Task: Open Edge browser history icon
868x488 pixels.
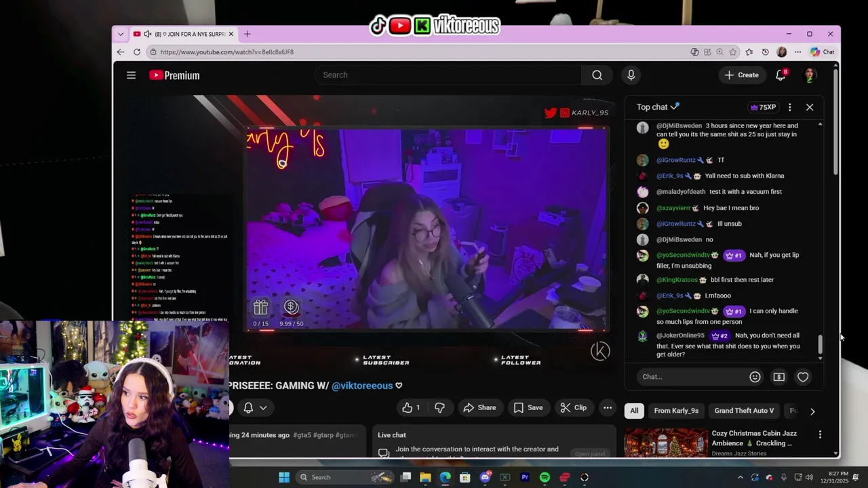Action: (x=766, y=52)
